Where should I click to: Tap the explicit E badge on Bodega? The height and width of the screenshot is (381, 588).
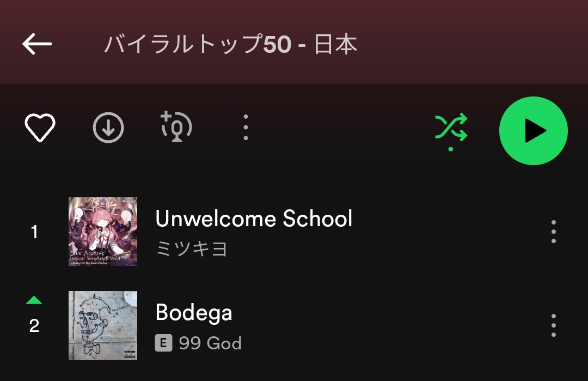163,343
